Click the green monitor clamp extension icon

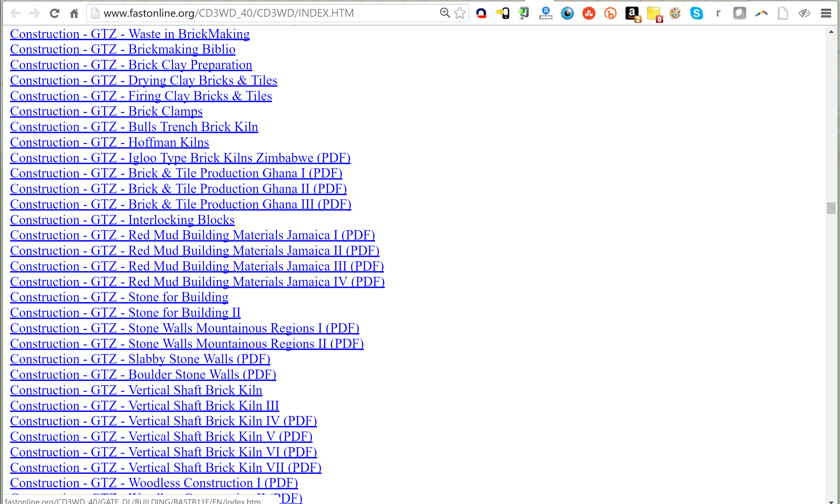[x=524, y=13]
